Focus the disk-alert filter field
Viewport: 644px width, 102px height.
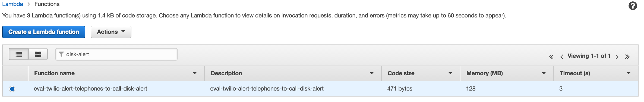point(116,54)
